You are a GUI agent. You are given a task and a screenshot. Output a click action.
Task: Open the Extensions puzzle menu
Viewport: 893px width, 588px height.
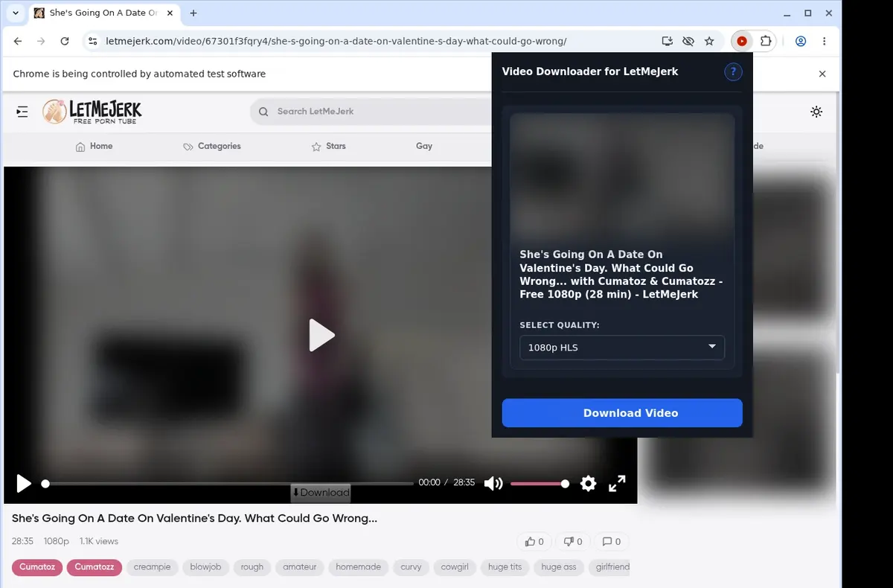pos(766,42)
